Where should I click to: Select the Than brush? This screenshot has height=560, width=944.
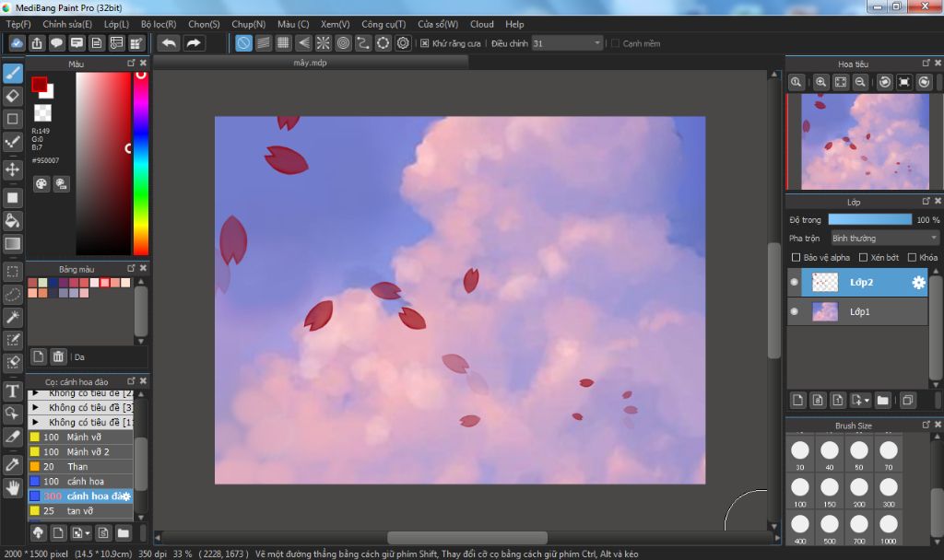[81, 467]
